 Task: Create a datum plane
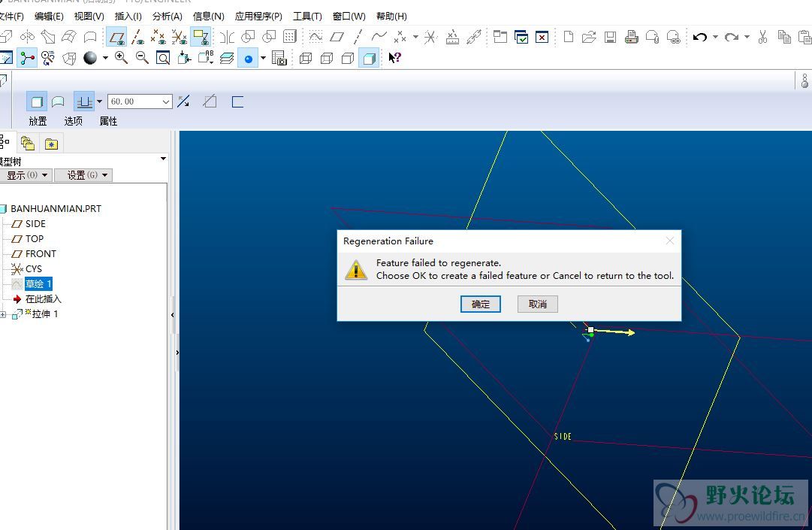[x=337, y=37]
